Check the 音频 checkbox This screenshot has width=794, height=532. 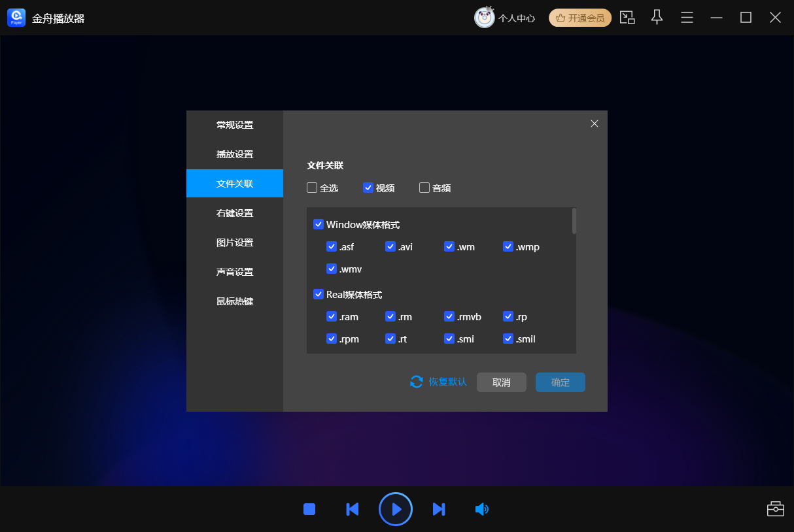424,188
